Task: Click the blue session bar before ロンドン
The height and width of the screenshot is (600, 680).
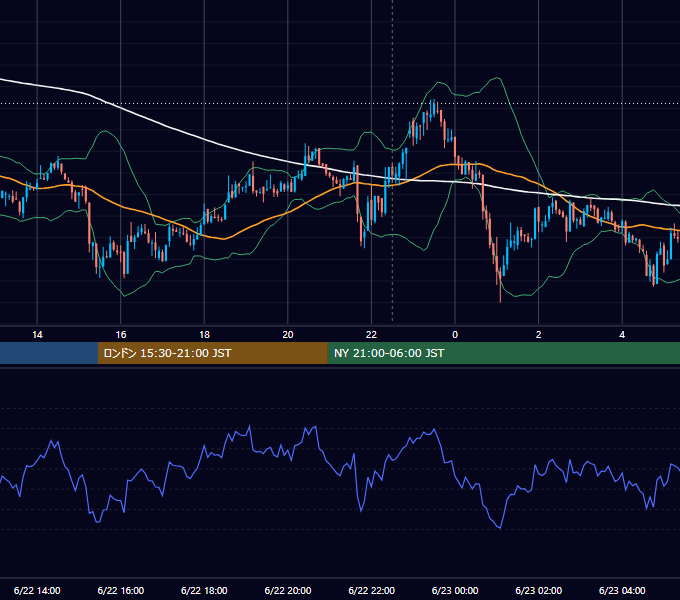Action: [49, 353]
